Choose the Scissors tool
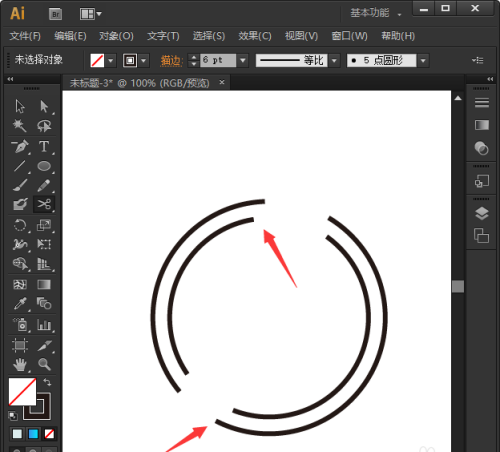Viewport: 500px width, 452px height. pyautogui.click(x=44, y=204)
